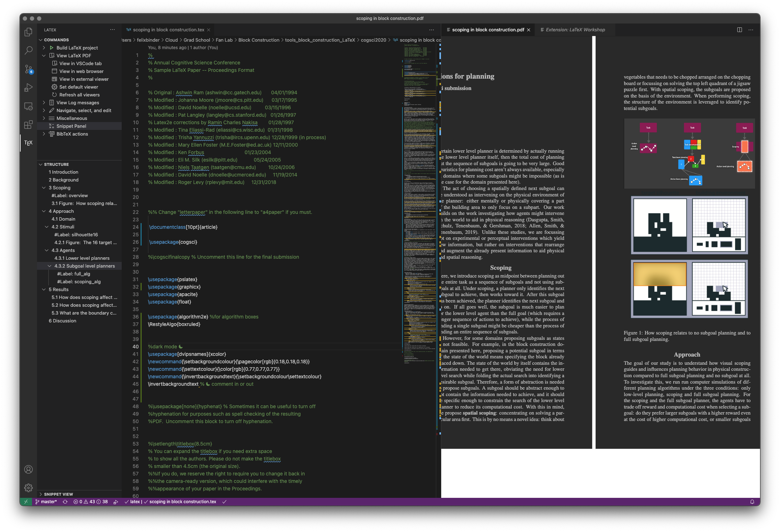Image resolution: width=780 pixels, height=532 pixels.
Task: Select the TeX LaTeX Workshop activity icon
Action: point(28,143)
